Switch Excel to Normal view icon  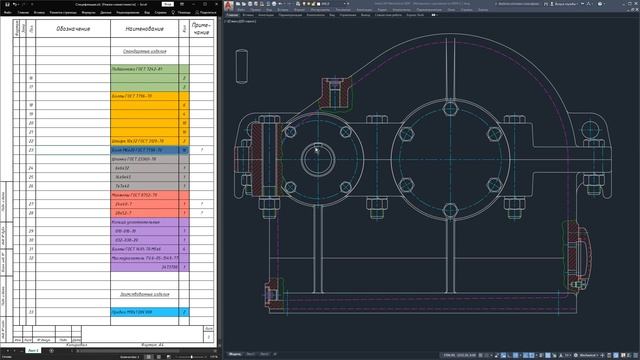tap(149, 357)
